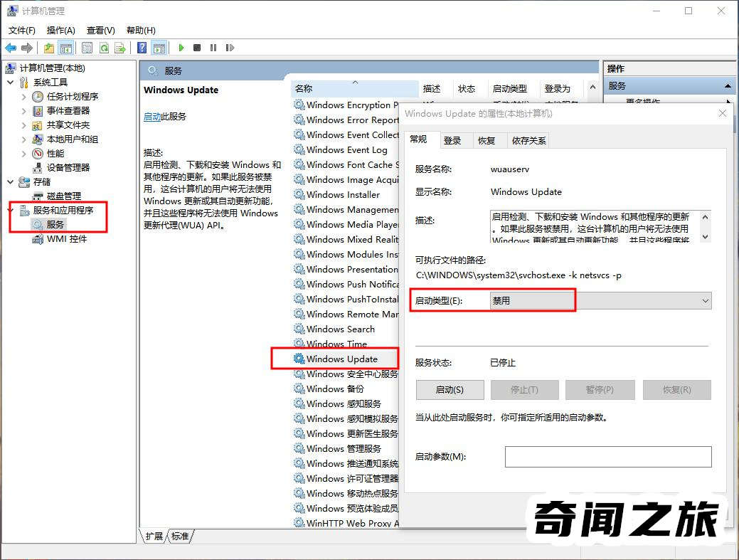Select the Windows Media Player service row
Viewport: 739px width, 560px height.
coord(346,224)
